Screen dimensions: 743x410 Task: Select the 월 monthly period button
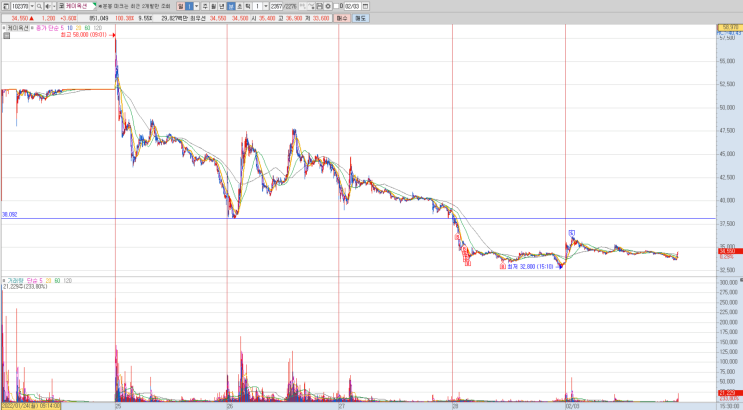pyautogui.click(x=213, y=6)
